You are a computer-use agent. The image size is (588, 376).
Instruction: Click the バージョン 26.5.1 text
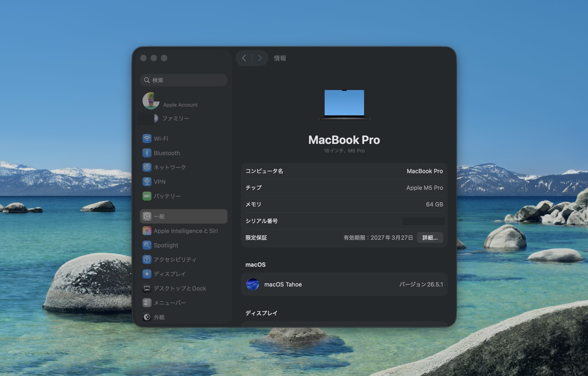coord(421,284)
